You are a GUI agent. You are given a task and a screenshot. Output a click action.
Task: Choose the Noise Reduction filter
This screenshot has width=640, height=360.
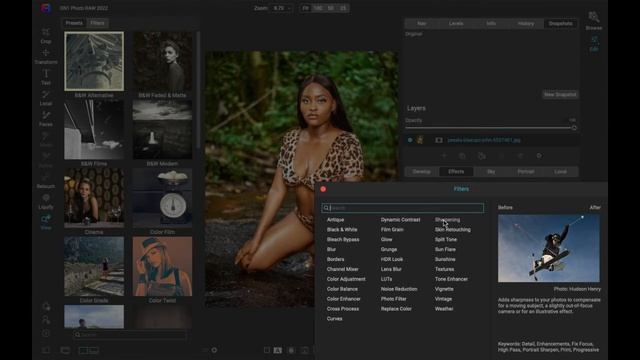pyautogui.click(x=399, y=289)
